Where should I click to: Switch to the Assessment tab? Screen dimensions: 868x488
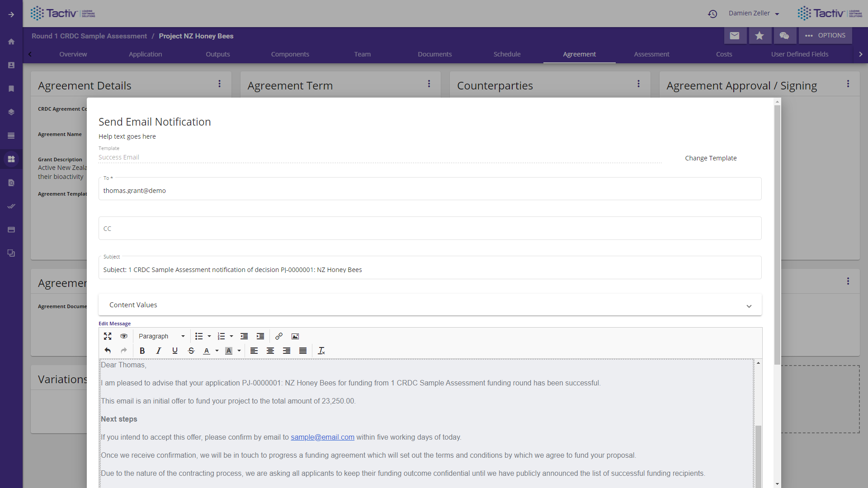pyautogui.click(x=651, y=54)
